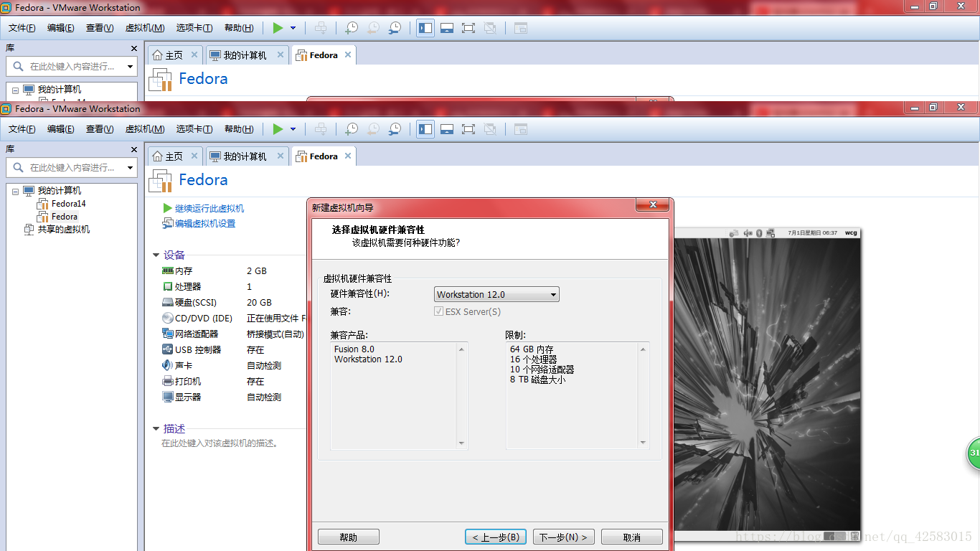Click the 帮助 button in the wizard
This screenshot has width=980, height=551.
(349, 537)
